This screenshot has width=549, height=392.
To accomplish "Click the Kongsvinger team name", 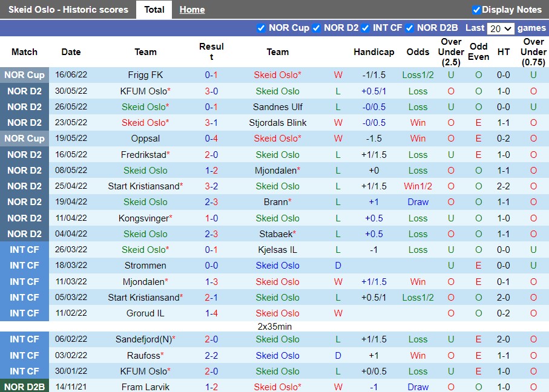I will click(x=143, y=218).
